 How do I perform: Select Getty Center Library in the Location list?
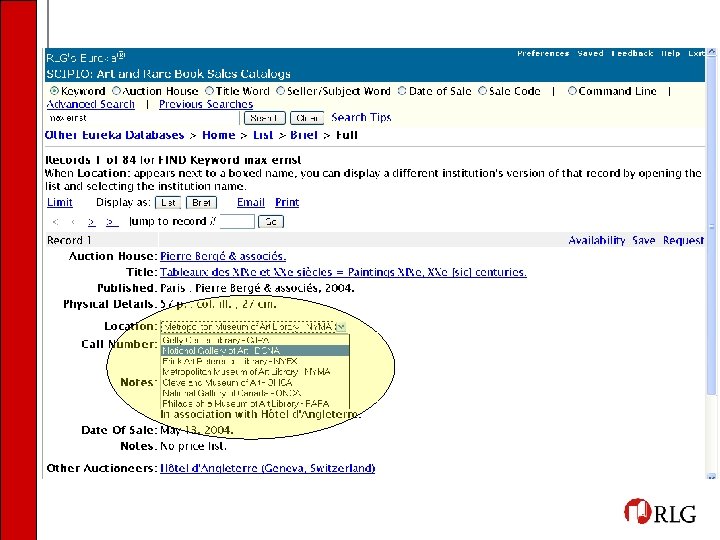(x=255, y=340)
